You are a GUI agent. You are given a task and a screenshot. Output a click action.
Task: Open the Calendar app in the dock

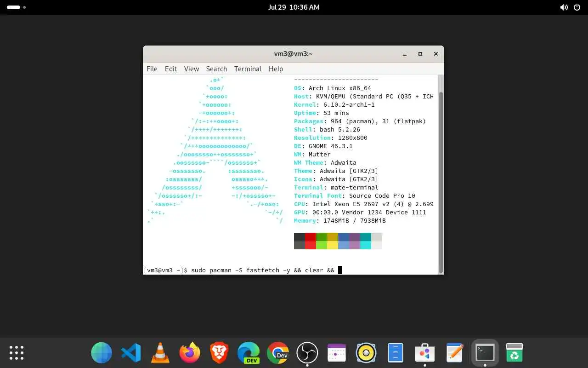coord(337,353)
